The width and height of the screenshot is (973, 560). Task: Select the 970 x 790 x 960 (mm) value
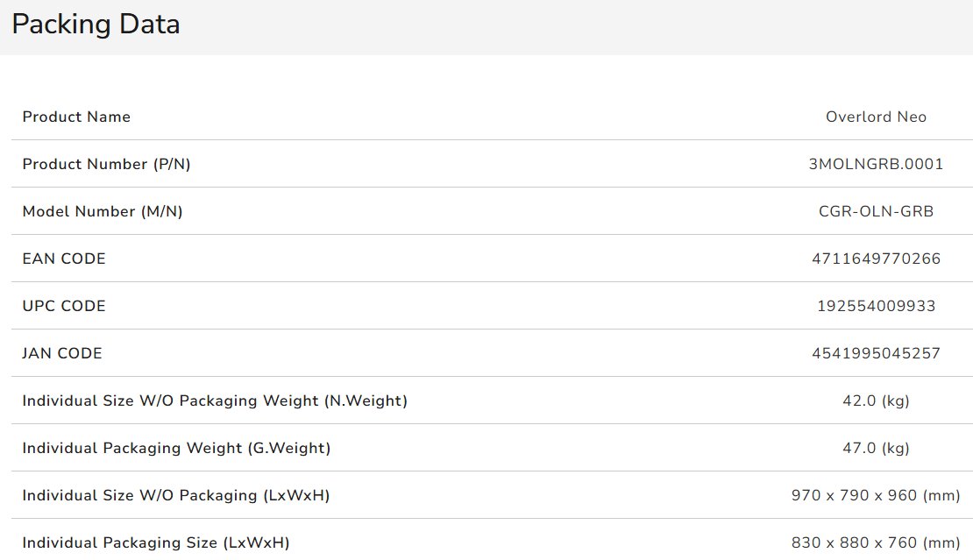coord(876,495)
